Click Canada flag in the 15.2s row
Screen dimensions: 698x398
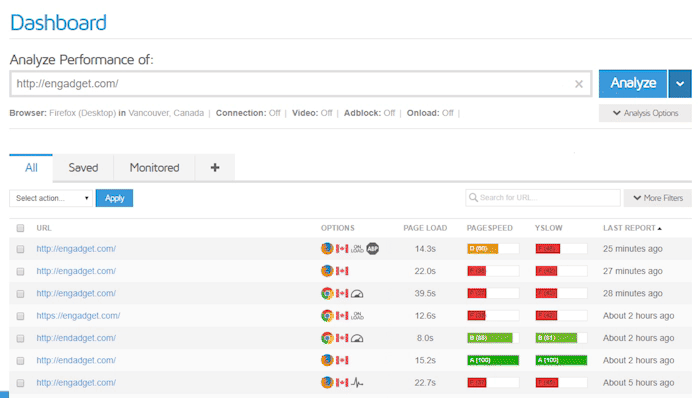(342, 360)
